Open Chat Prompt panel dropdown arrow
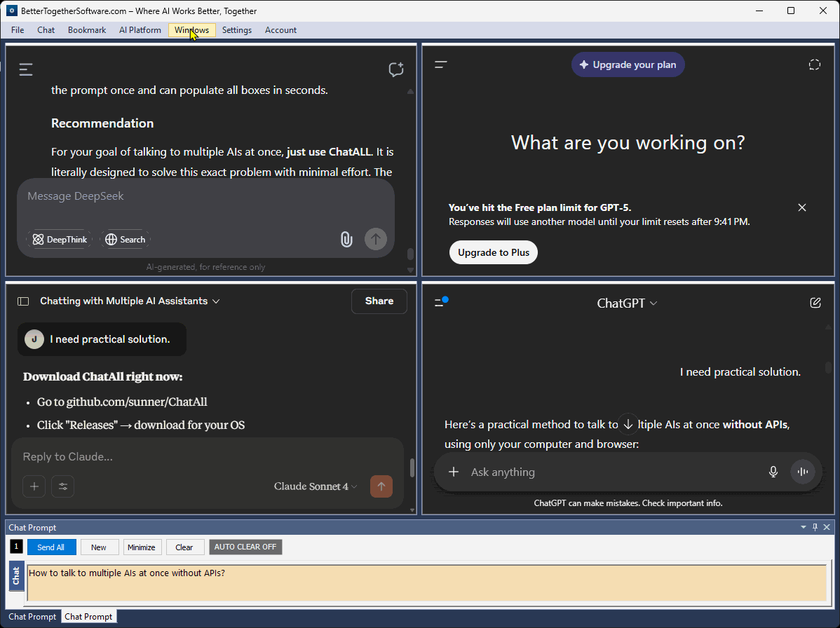This screenshot has height=628, width=840. [x=804, y=527]
